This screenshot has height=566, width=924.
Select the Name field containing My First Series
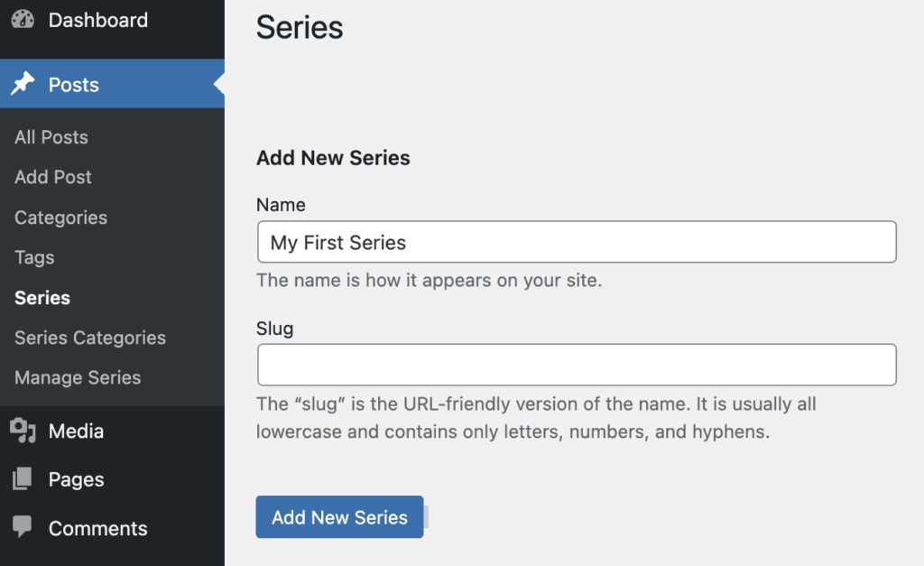coord(577,242)
